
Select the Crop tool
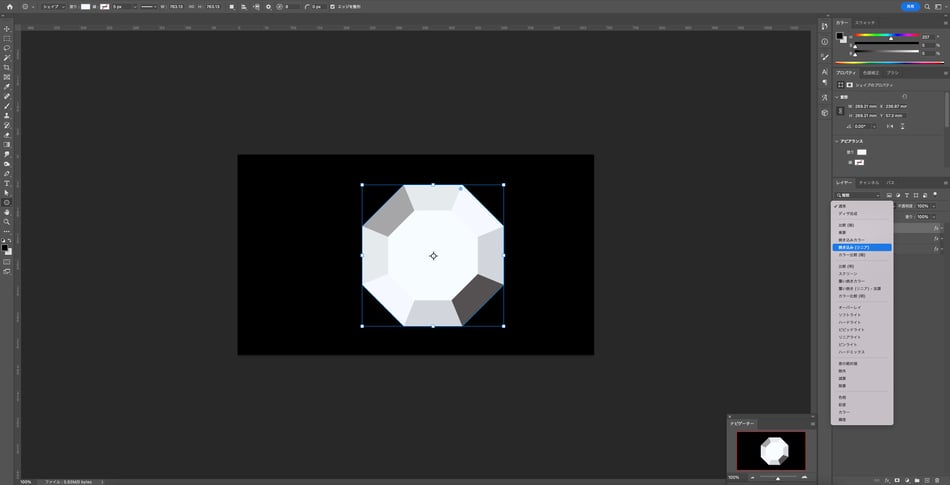click(x=7, y=67)
